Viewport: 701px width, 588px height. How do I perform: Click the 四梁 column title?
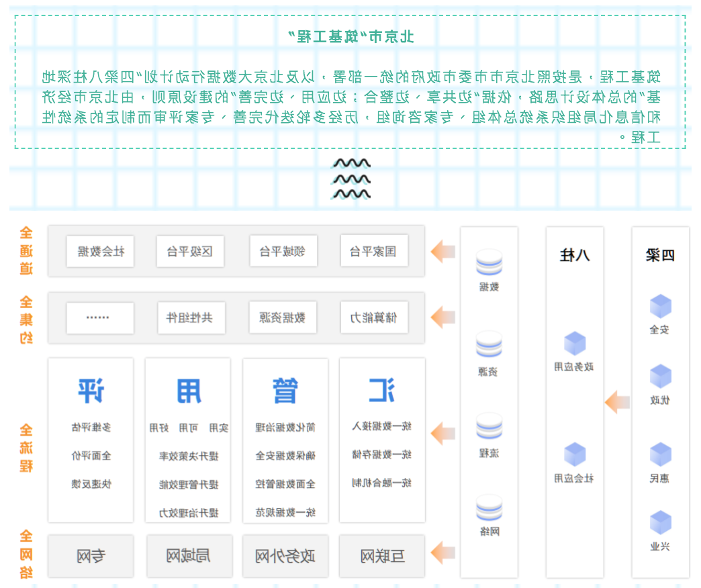[660, 255]
